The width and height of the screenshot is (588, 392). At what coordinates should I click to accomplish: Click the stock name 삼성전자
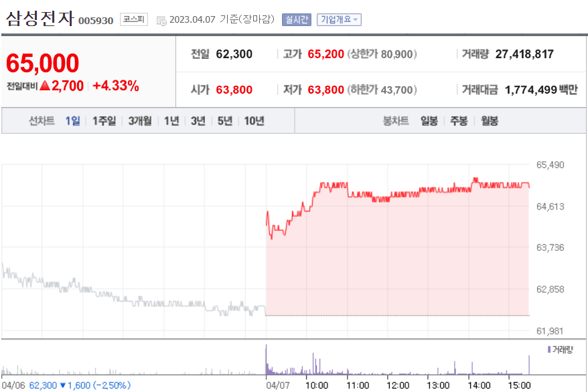(40, 18)
